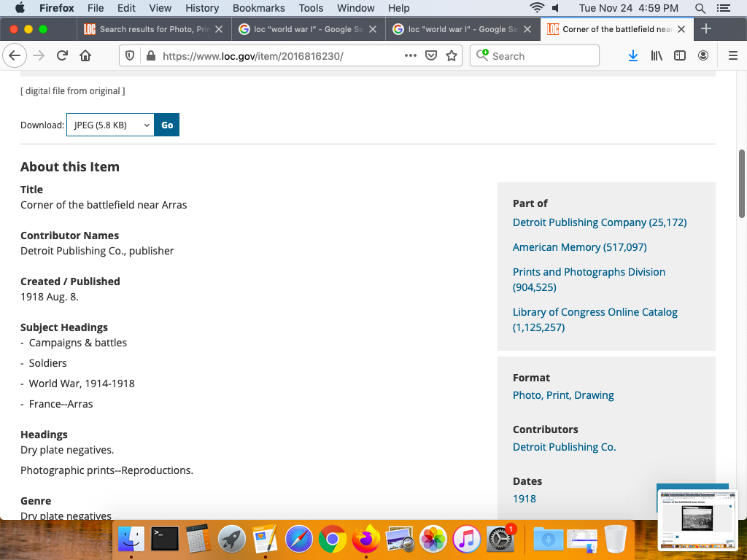Viewport: 747px width, 560px height.
Task: Click the browser home icon
Action: [85, 56]
